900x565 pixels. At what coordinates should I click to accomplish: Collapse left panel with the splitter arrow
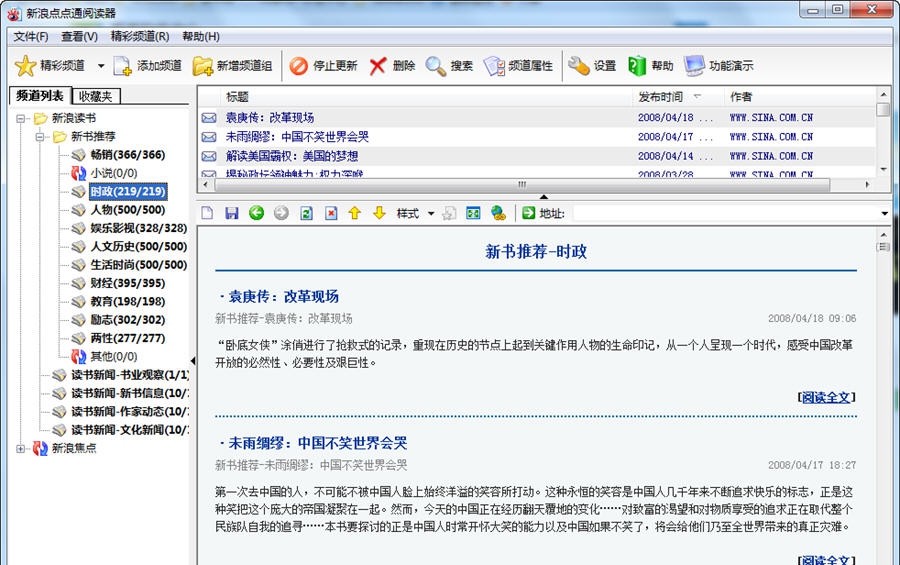pos(193,361)
